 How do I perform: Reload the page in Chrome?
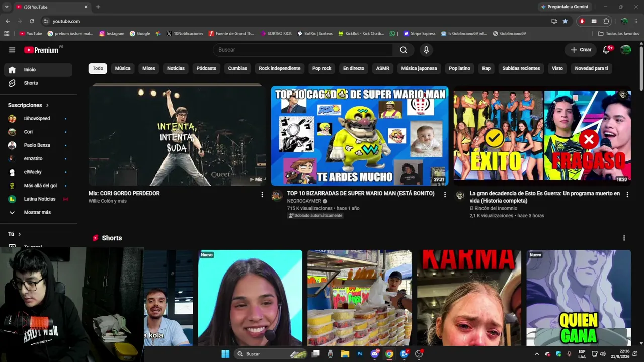32,21
